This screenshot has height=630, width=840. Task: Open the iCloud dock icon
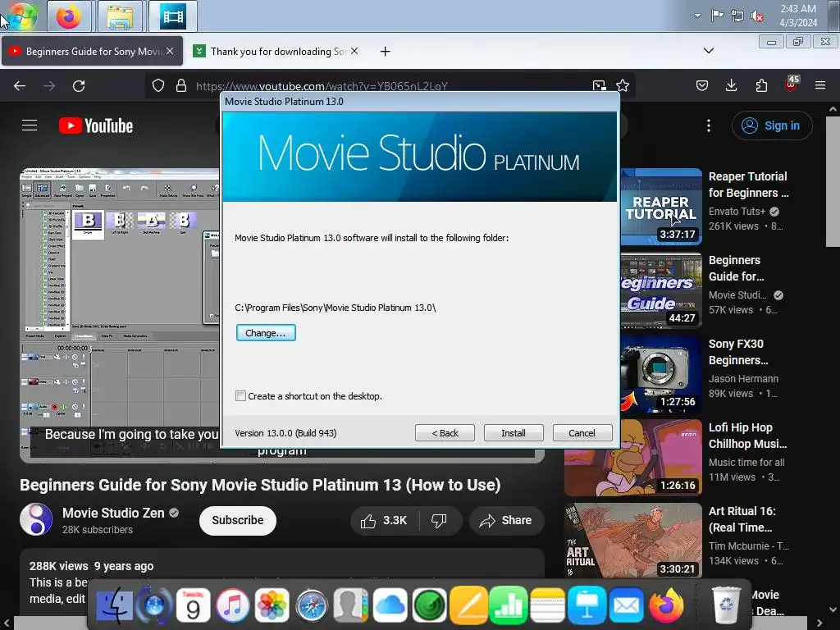point(390,605)
